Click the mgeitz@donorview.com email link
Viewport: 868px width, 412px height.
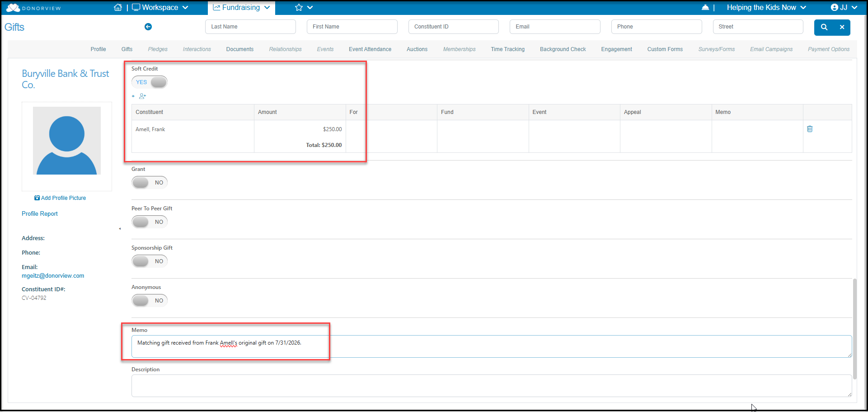tap(53, 276)
